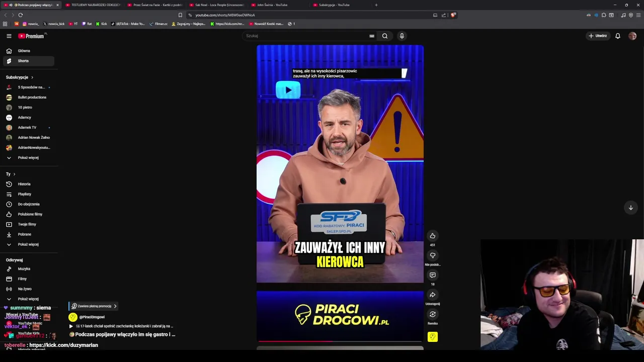Expand Pokaż więcej under Odkrywaj
Image resolution: width=644 pixels, height=362 pixels.
tap(28, 299)
